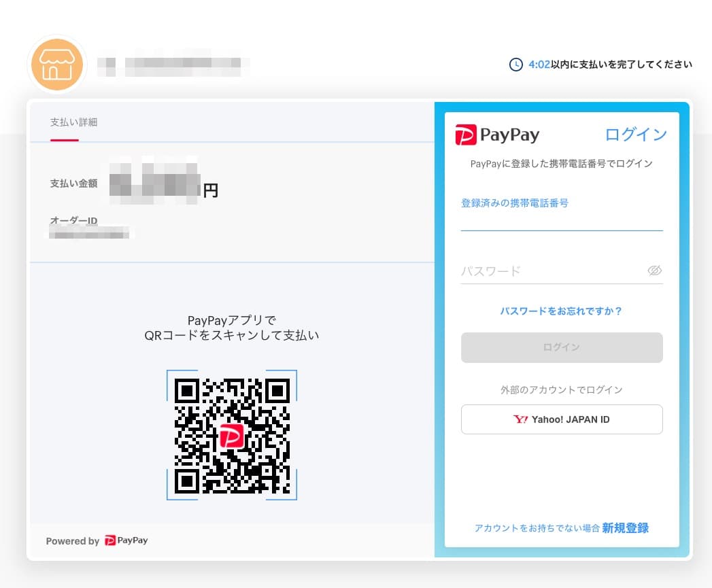
Task: Select the store avatar icon at top left
Action: click(56, 65)
